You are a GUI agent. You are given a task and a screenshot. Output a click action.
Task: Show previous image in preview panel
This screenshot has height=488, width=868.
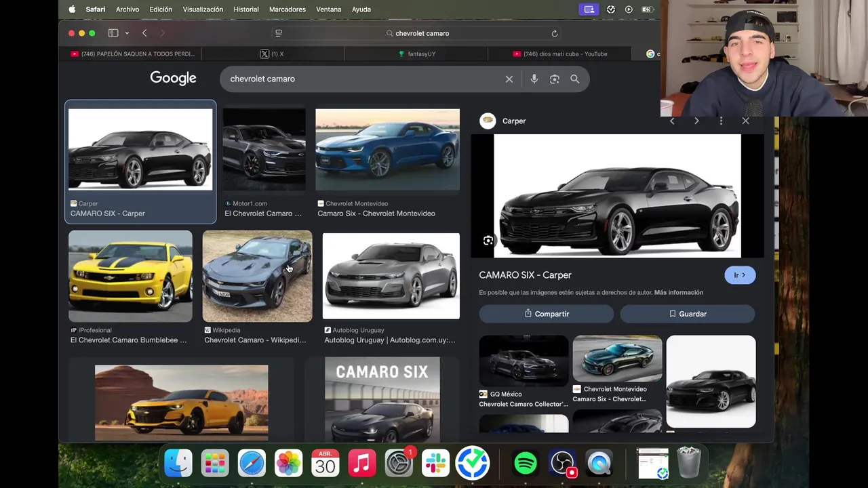click(672, 121)
